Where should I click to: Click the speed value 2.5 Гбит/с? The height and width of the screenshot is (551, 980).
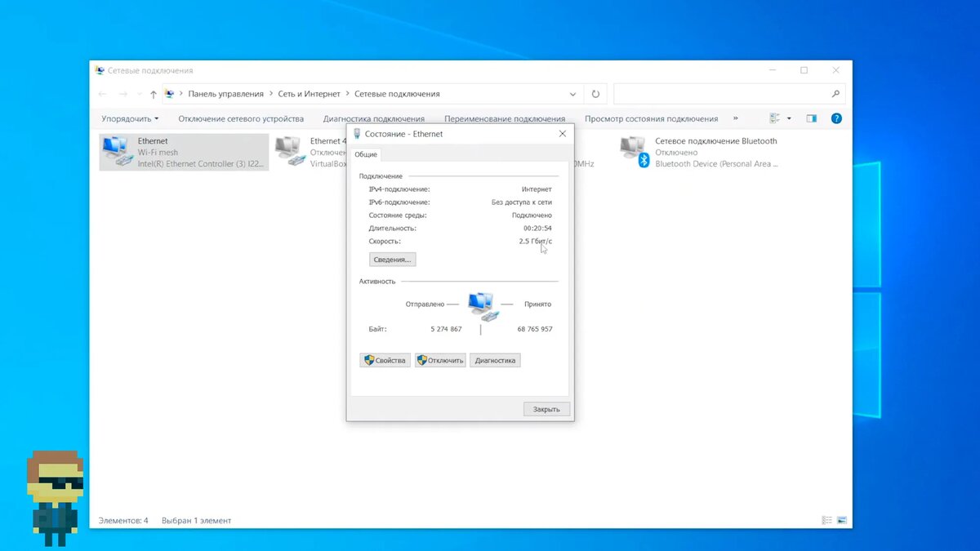coord(535,242)
